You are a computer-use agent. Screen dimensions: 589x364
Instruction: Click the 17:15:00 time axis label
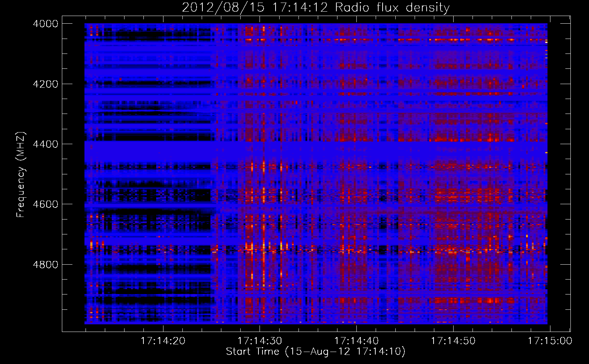550,341
